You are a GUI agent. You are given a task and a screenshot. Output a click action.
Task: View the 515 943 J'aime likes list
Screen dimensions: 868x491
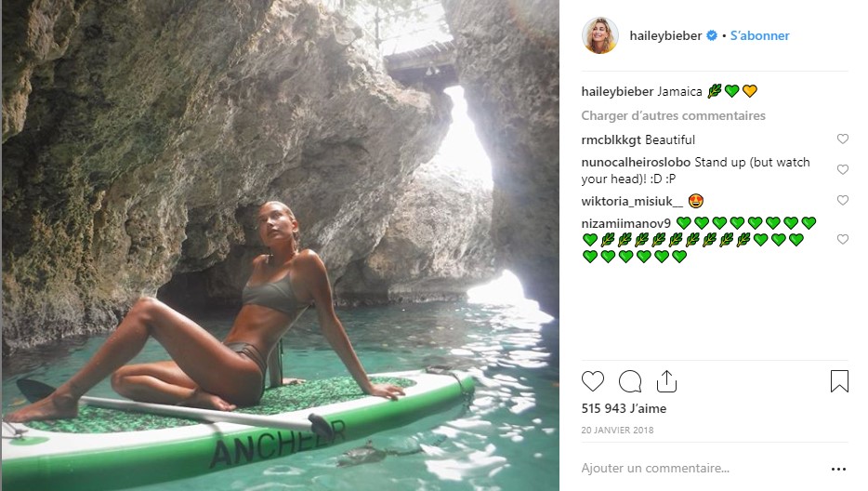624,409
